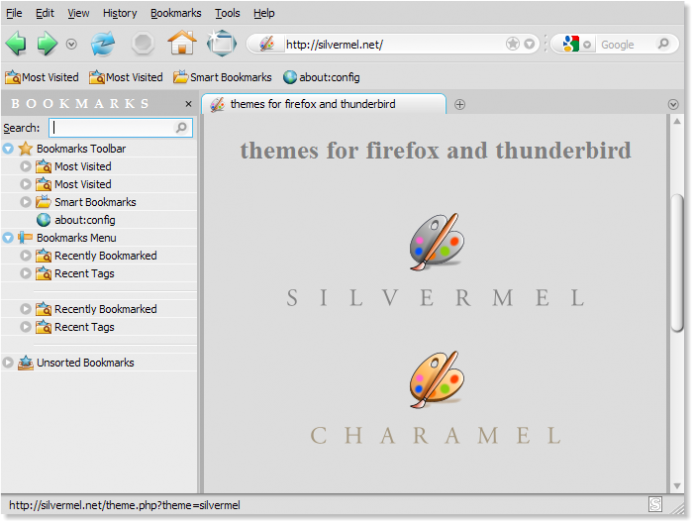Click the magnifier in the Google search box
The width and height of the screenshot is (695, 525).
point(664,44)
